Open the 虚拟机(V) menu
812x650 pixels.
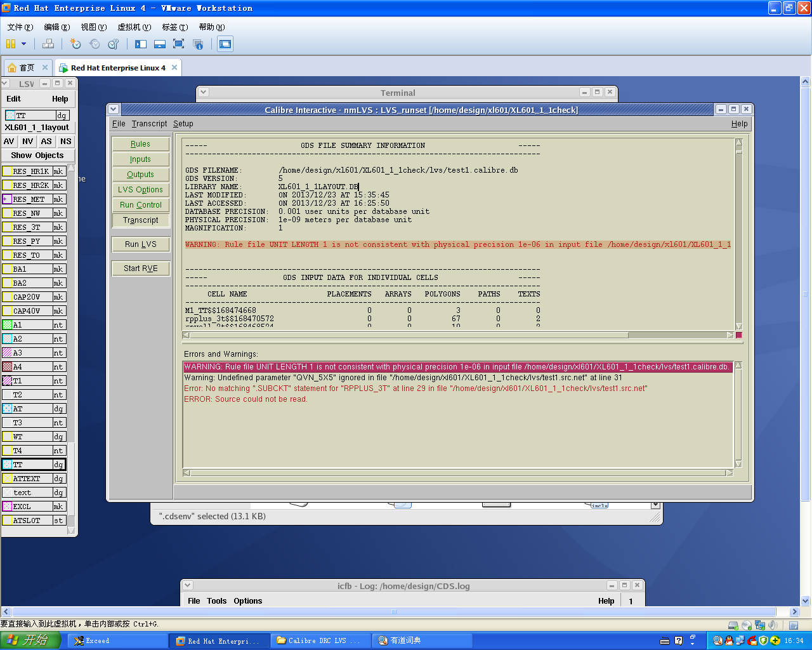(x=134, y=27)
